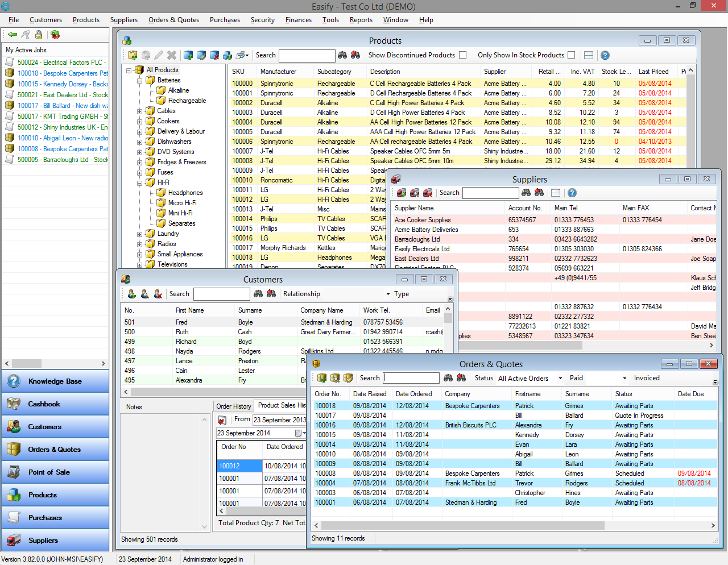Find binoculars icon in Products window
This screenshot has width=728, height=565.
[342, 55]
